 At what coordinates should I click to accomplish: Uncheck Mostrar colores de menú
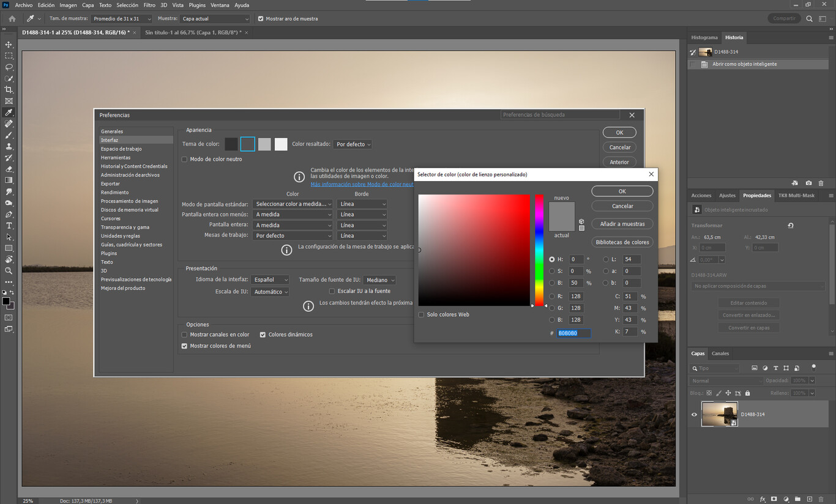coord(184,346)
